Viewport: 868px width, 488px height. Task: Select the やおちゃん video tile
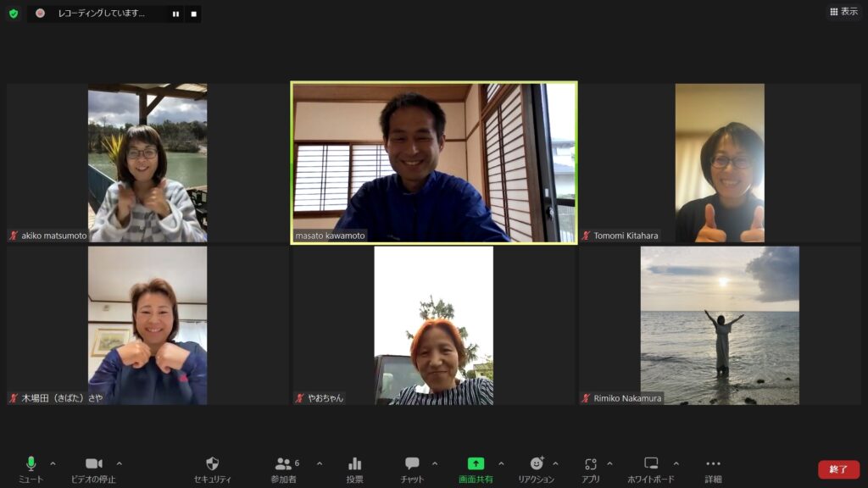434,325
